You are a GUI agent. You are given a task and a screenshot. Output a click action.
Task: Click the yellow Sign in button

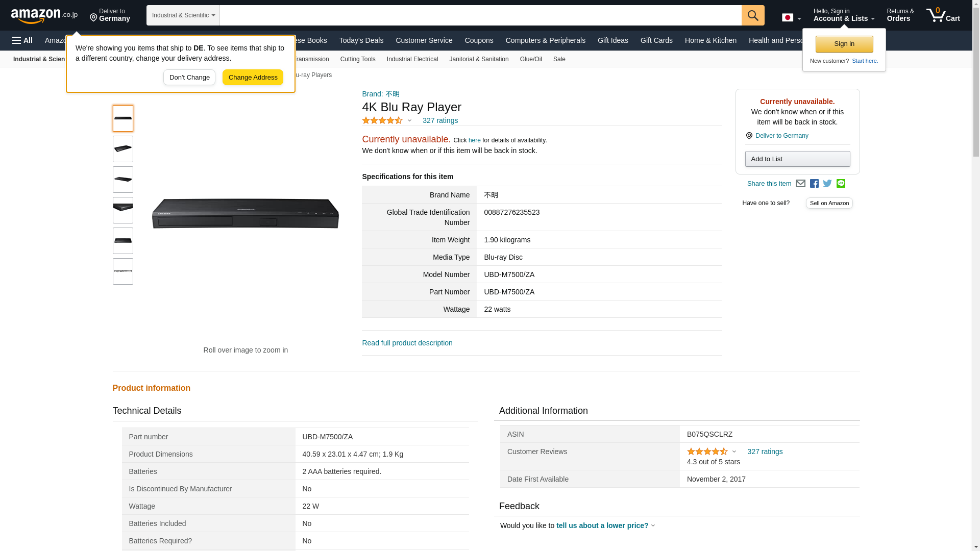point(844,44)
